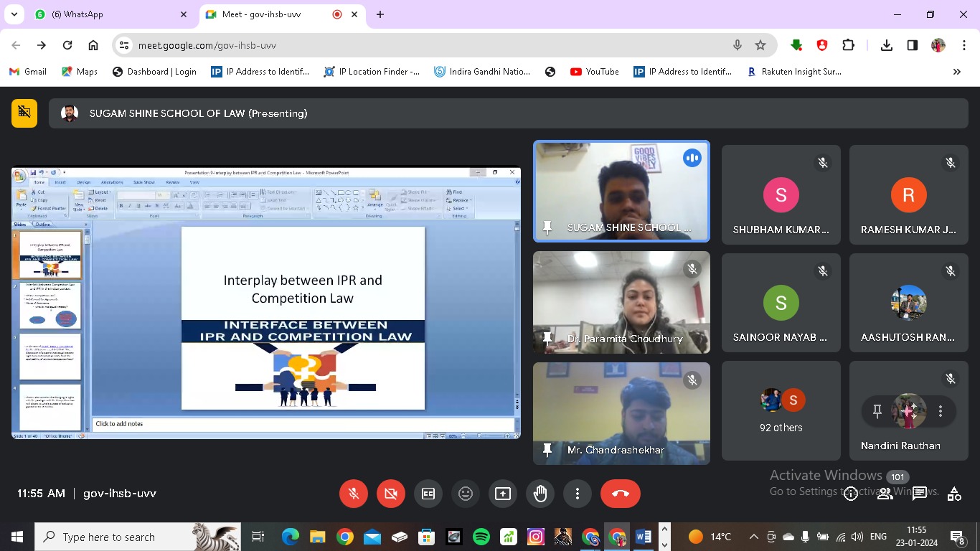This screenshot has height=551, width=980.
Task: Open three-dot options on Nandini Rauthan tile
Action: 941,411
